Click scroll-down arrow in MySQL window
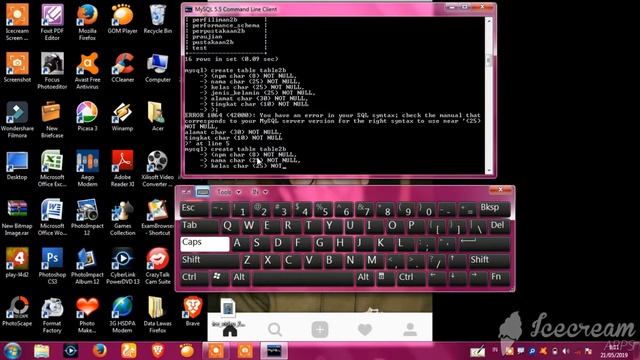640x360 pixels. (x=489, y=171)
